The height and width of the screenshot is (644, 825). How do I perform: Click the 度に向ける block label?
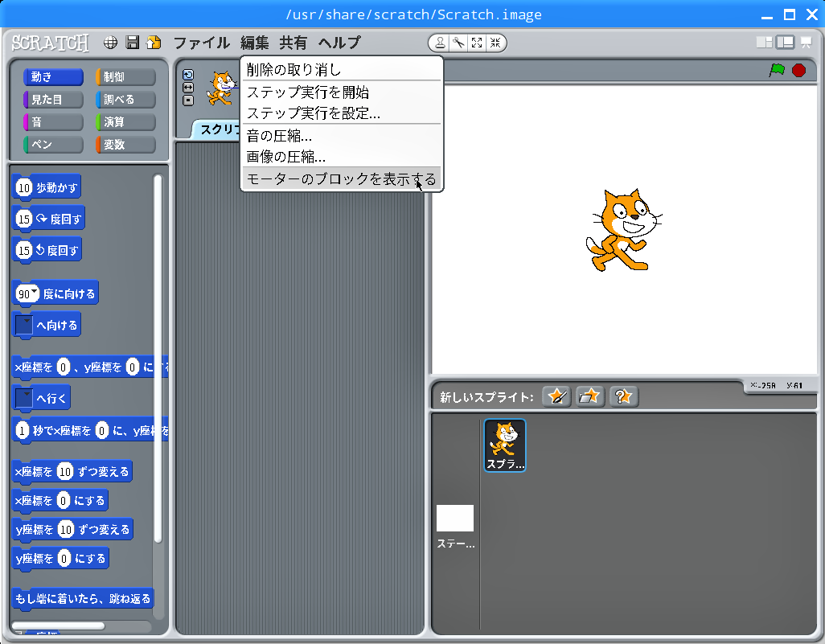point(69,293)
